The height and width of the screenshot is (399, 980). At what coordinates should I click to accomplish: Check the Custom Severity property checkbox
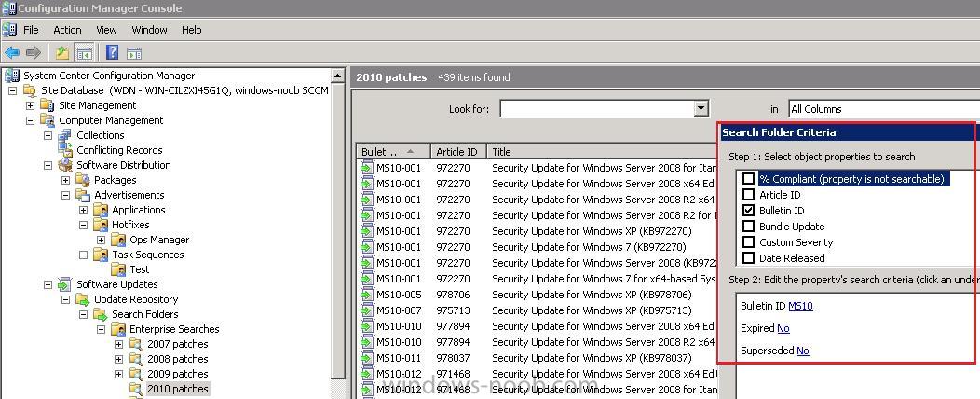[x=748, y=242]
